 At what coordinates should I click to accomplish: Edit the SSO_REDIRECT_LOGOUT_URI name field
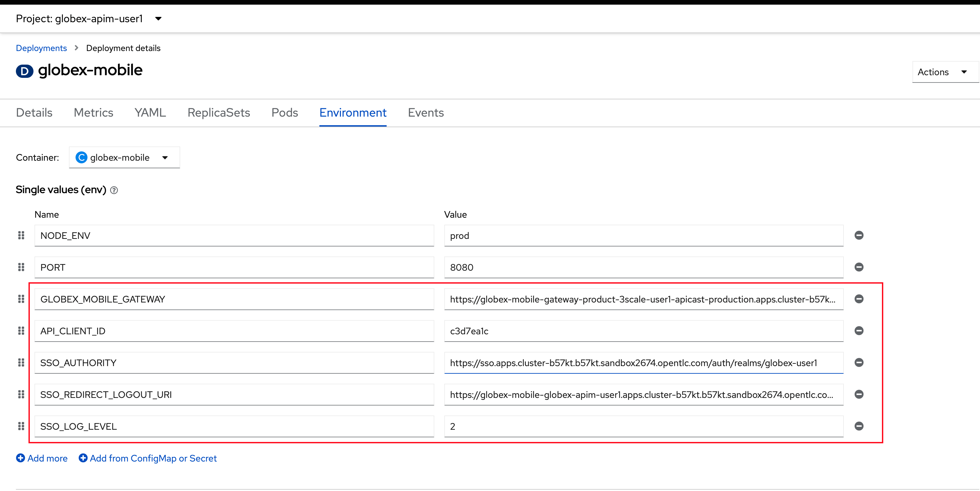234,395
